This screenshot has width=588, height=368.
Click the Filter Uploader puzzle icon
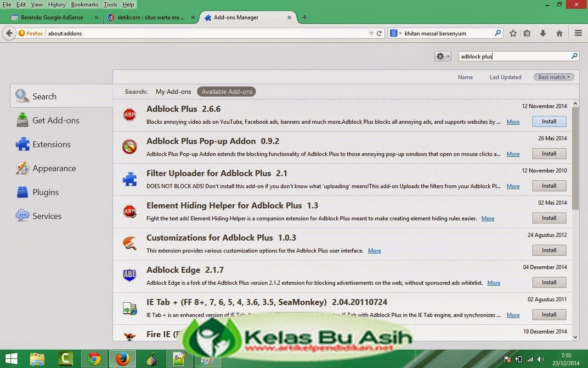[130, 179]
